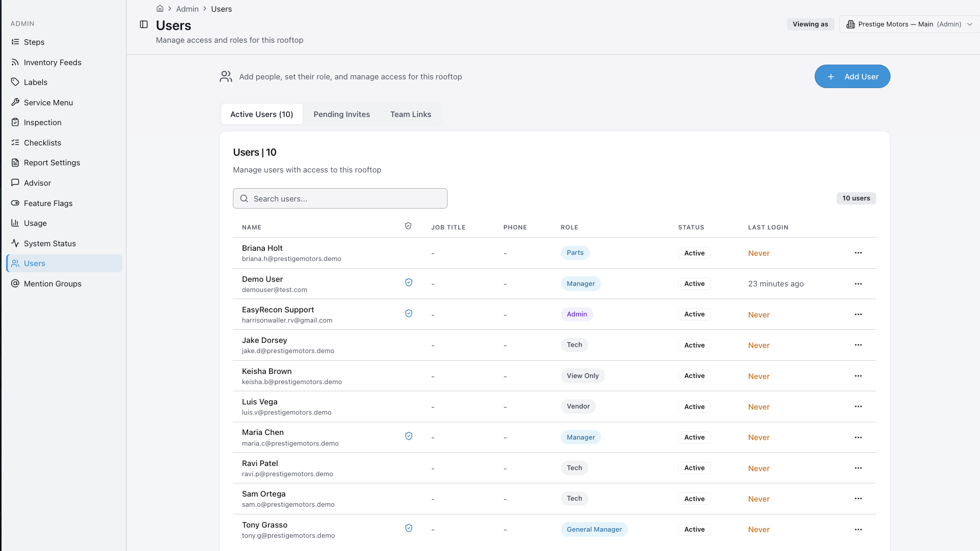
Task: Click the Mention Groups at-sign icon
Action: [15, 283]
